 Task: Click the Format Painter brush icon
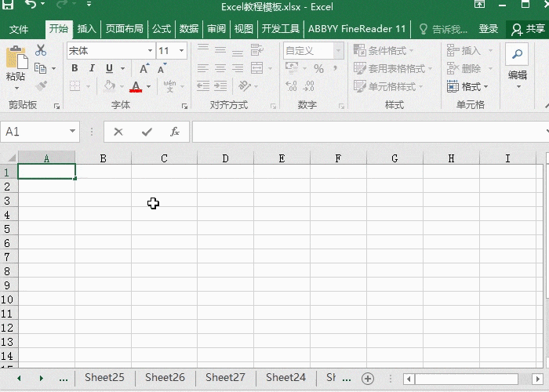tap(41, 85)
